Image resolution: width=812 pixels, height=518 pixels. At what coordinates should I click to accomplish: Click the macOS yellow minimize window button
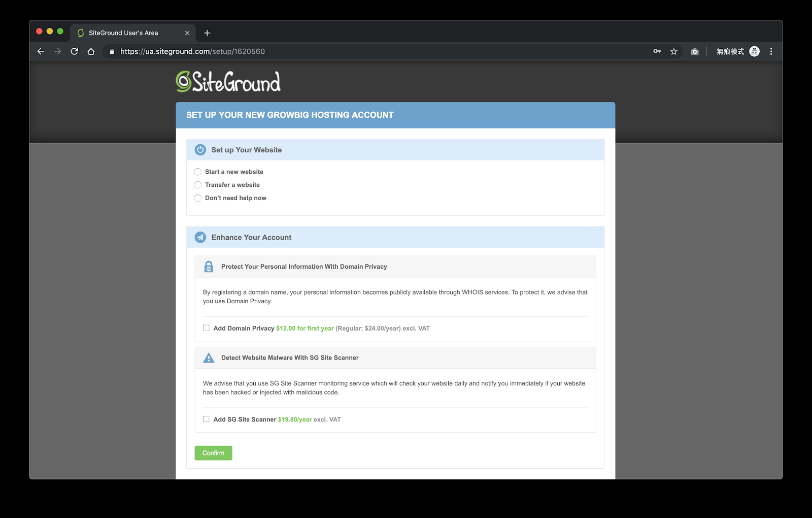point(50,31)
